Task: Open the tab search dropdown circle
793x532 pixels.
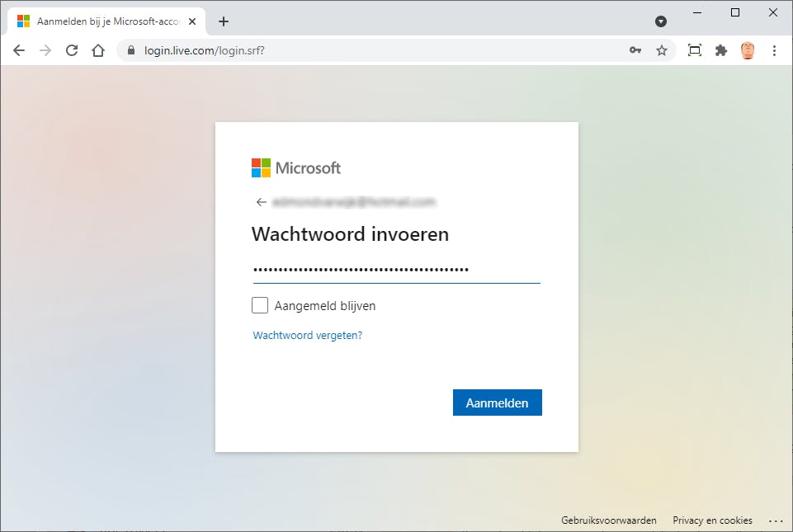Action: click(660, 21)
